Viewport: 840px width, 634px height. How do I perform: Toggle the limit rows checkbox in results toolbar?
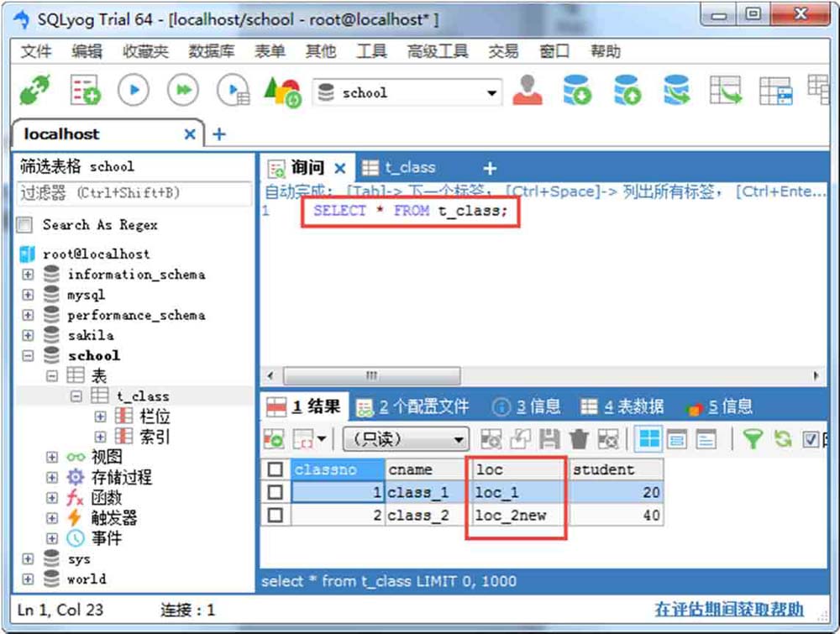pyautogui.click(x=810, y=440)
